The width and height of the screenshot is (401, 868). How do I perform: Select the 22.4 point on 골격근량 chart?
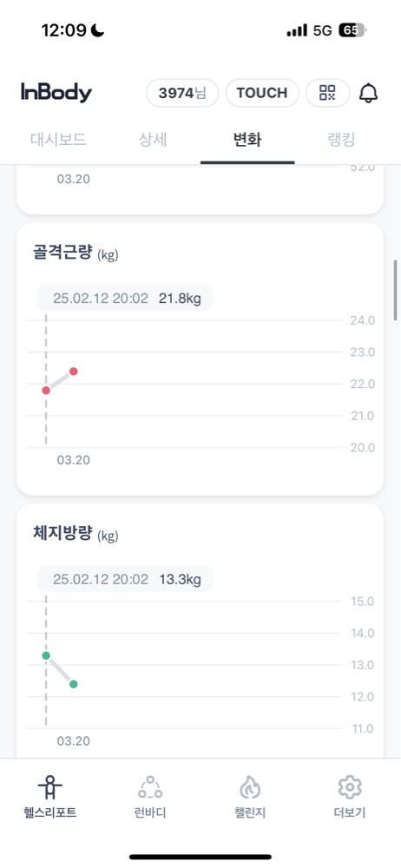[x=74, y=371]
